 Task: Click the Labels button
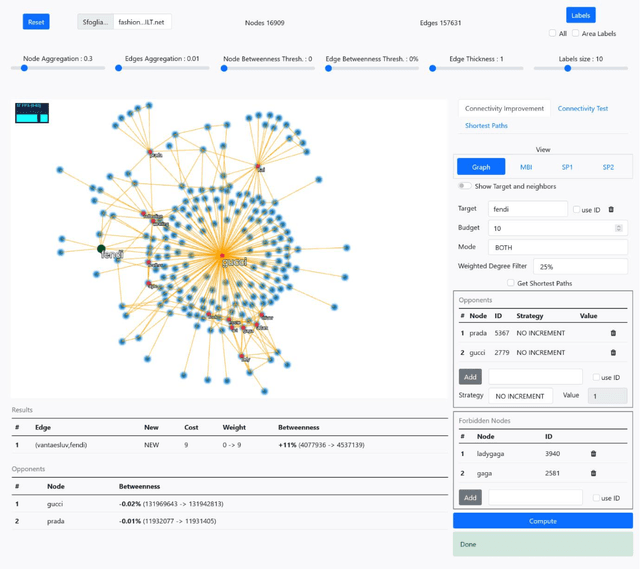580,16
